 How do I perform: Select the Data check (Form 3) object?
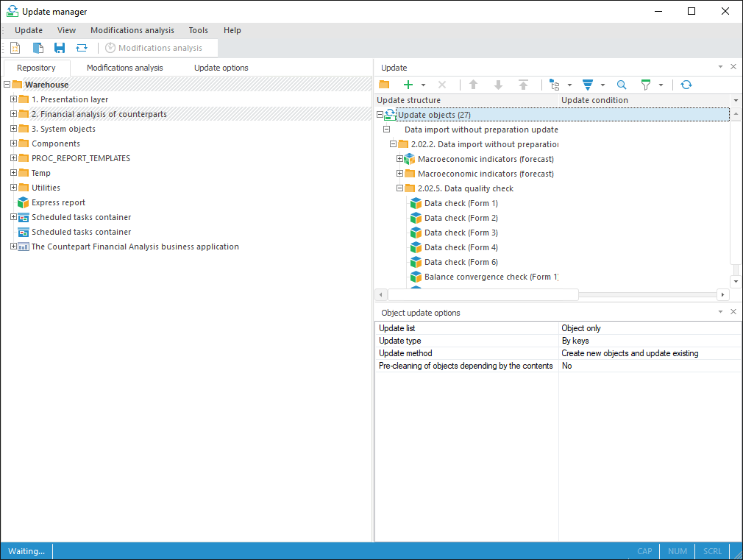tap(461, 233)
